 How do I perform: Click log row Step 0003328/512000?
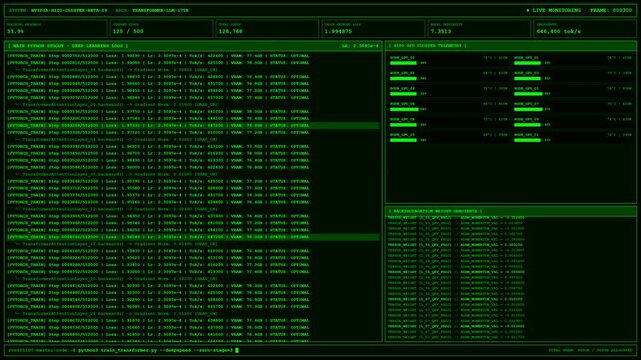[x=193, y=132]
